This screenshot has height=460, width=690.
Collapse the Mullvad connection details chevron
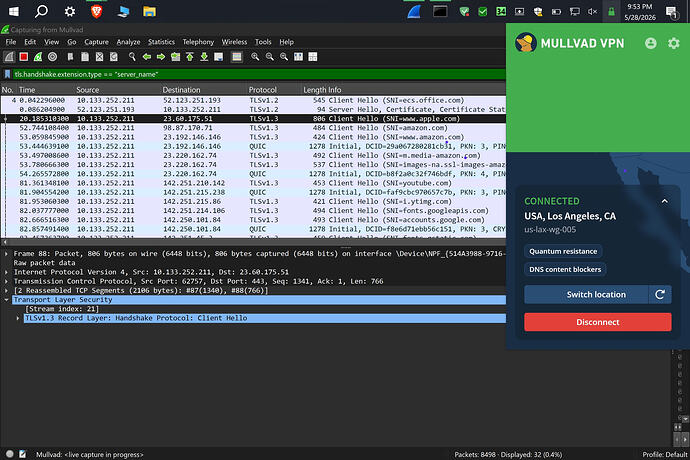click(664, 201)
